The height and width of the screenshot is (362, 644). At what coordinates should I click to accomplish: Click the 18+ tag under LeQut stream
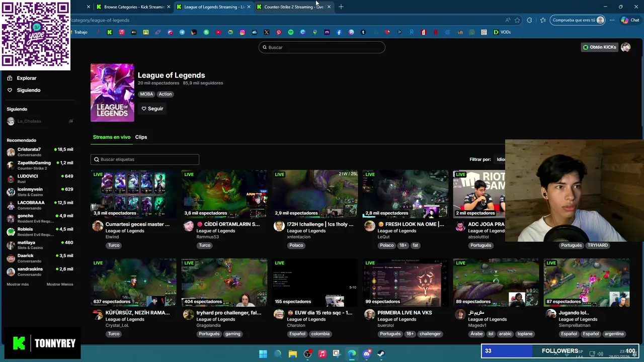coord(403,245)
